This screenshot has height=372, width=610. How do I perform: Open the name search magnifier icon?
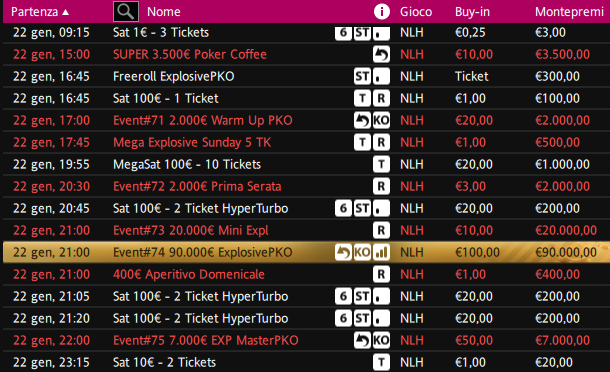click(126, 11)
